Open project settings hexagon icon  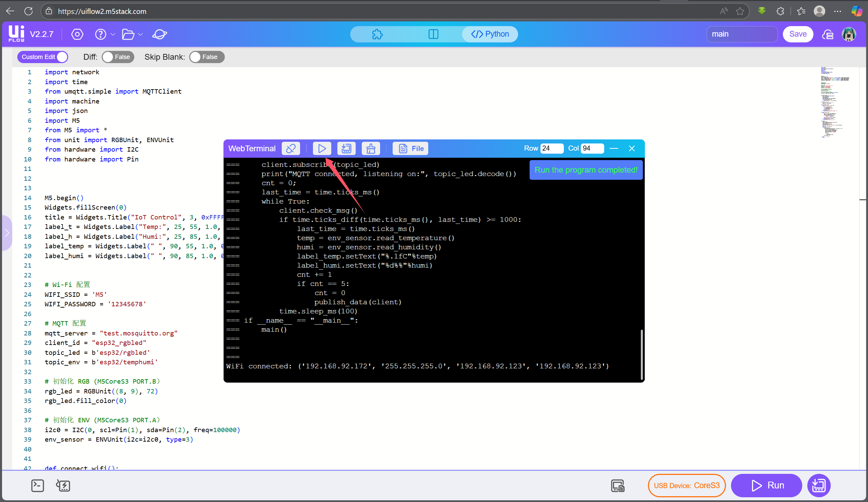pos(77,34)
